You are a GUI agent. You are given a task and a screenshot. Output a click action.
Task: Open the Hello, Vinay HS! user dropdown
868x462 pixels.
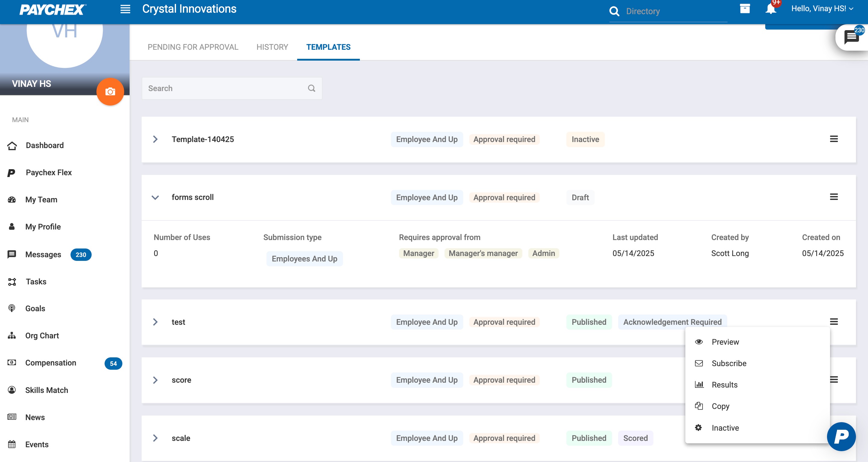[x=822, y=9]
